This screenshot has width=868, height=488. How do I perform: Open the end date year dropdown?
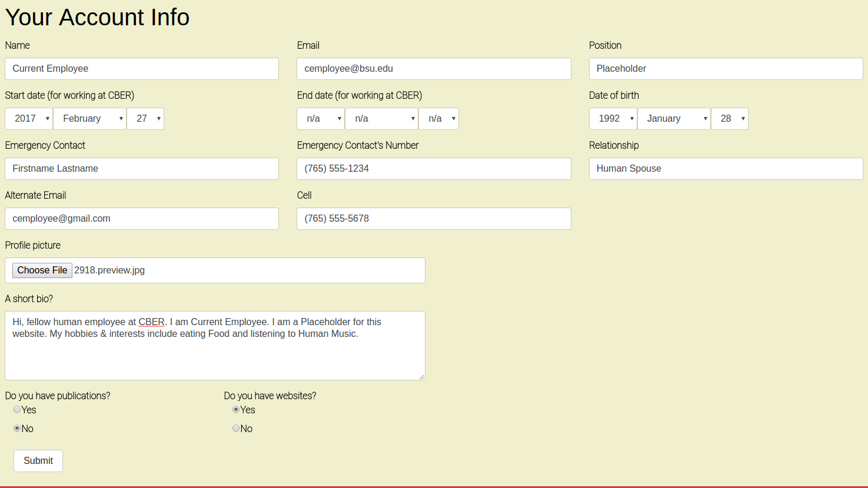[x=321, y=119]
